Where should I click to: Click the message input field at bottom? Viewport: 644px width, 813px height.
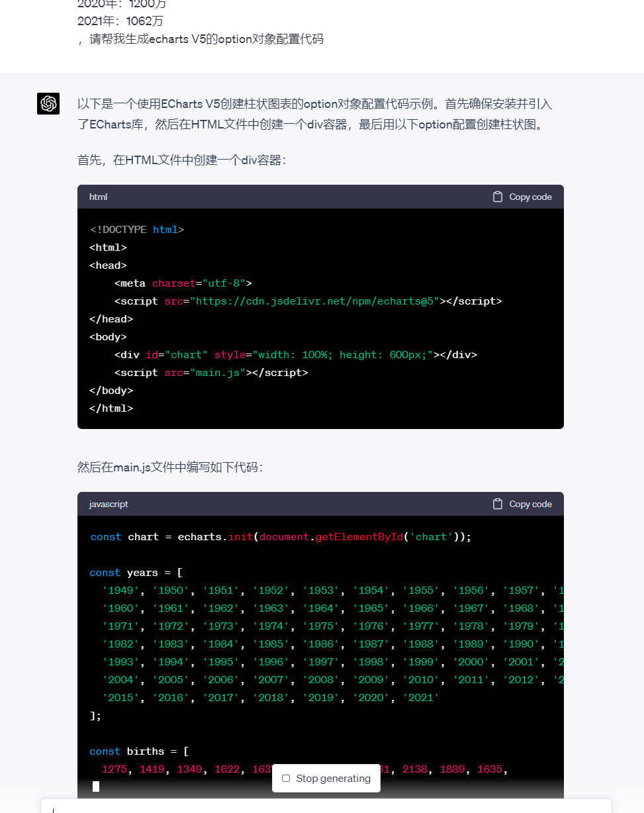326,806
